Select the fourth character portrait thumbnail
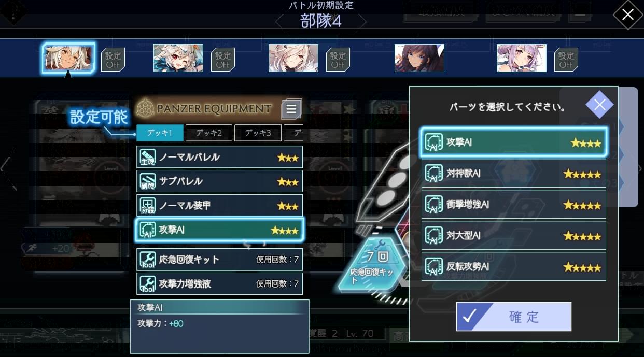Image resolution: width=644 pixels, height=357 pixels. [419, 58]
